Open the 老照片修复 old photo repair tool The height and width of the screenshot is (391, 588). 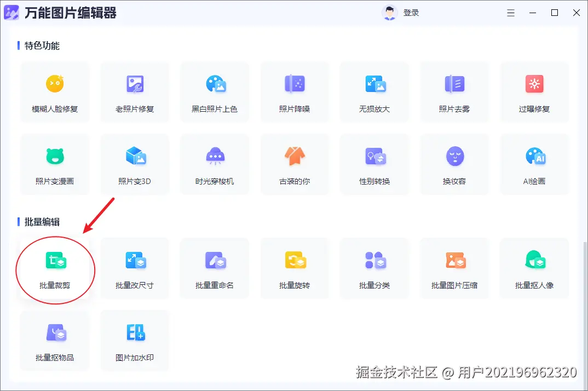pyautogui.click(x=135, y=93)
